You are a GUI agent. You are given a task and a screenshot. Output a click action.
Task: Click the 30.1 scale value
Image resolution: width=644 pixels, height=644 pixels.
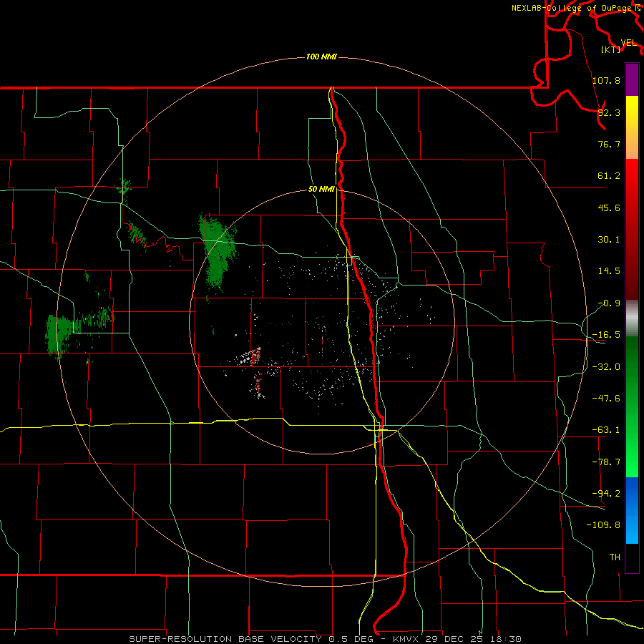(x=609, y=240)
